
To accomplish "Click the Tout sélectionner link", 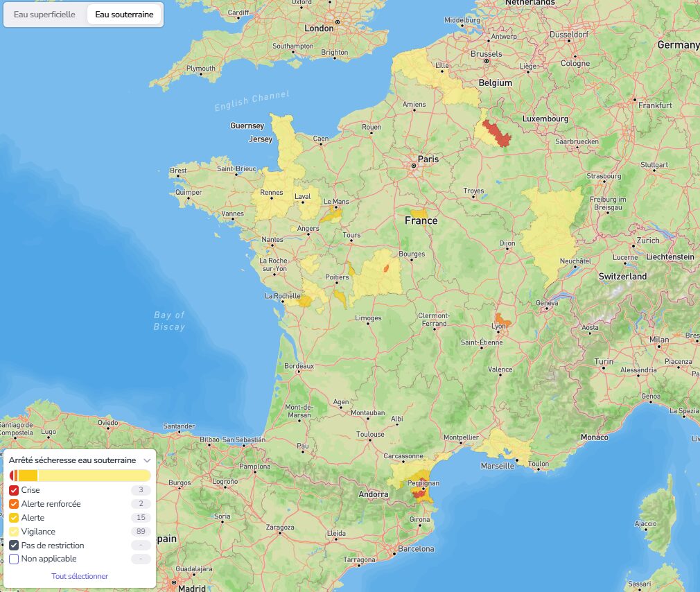I will [x=80, y=576].
